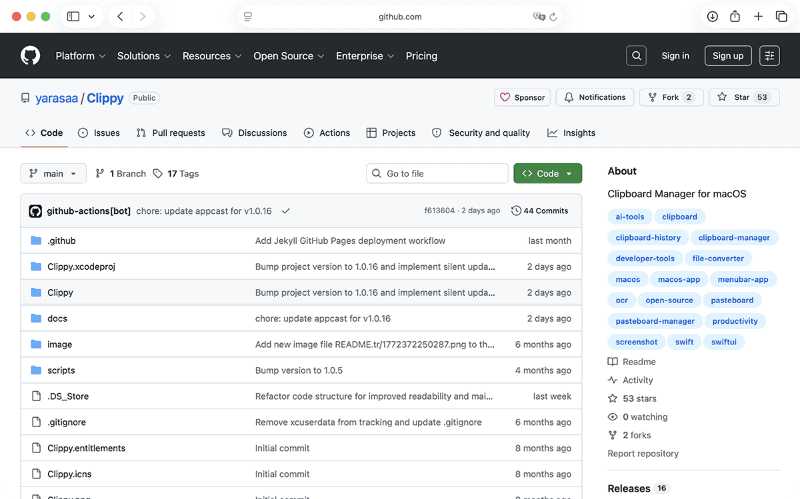
Task: Open the Clippy.entitlements file
Action: click(x=86, y=448)
